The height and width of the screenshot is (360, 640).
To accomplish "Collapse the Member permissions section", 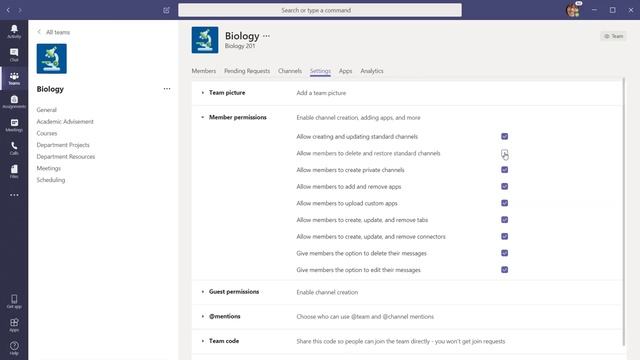I will coord(202,117).
